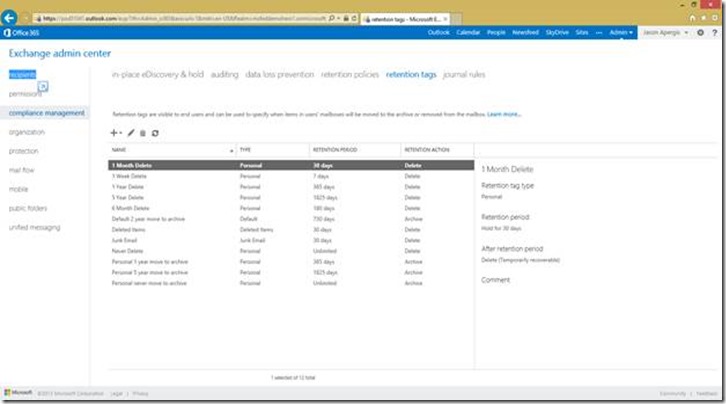Select the 5 Year Delete row
726x404 pixels.
(291, 198)
